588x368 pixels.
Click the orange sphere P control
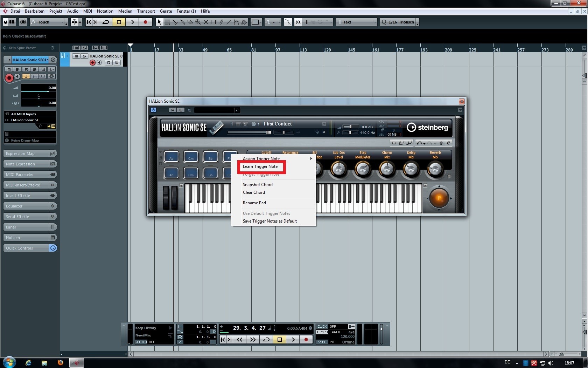coord(439,198)
